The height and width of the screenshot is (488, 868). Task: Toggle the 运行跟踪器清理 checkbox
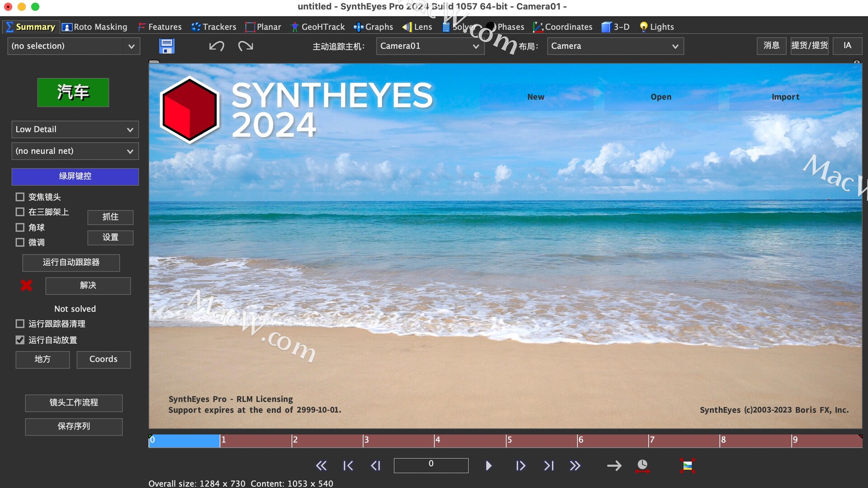click(20, 324)
